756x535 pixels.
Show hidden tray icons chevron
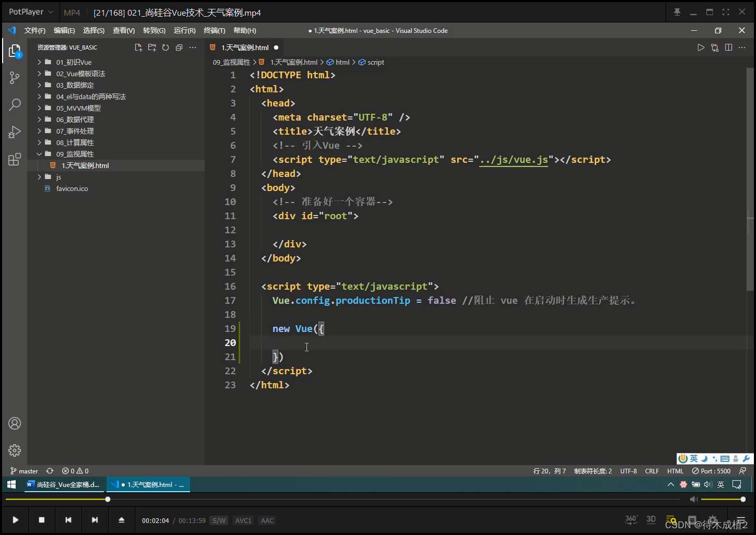(x=671, y=484)
